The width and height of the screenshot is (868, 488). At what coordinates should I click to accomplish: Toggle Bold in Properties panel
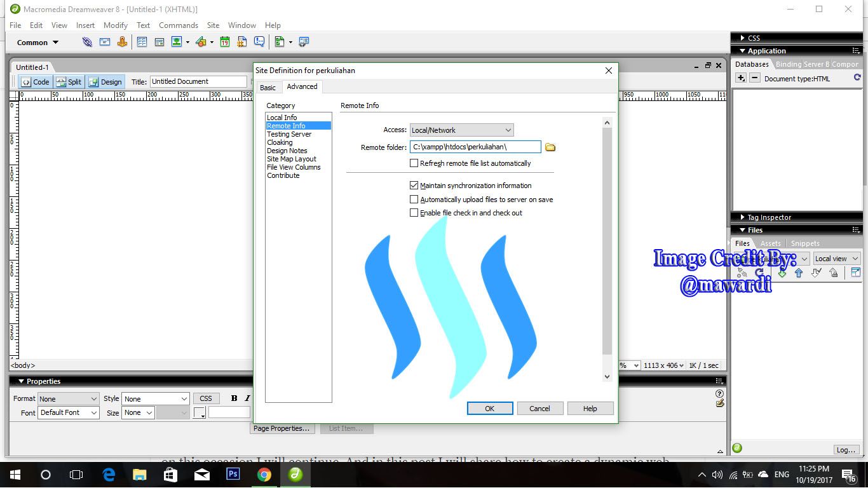(x=234, y=398)
